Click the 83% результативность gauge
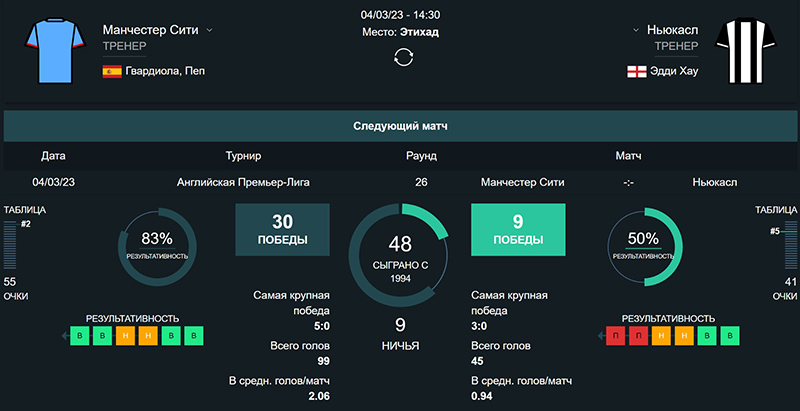Screen dimensions: 800x411 coord(157,247)
